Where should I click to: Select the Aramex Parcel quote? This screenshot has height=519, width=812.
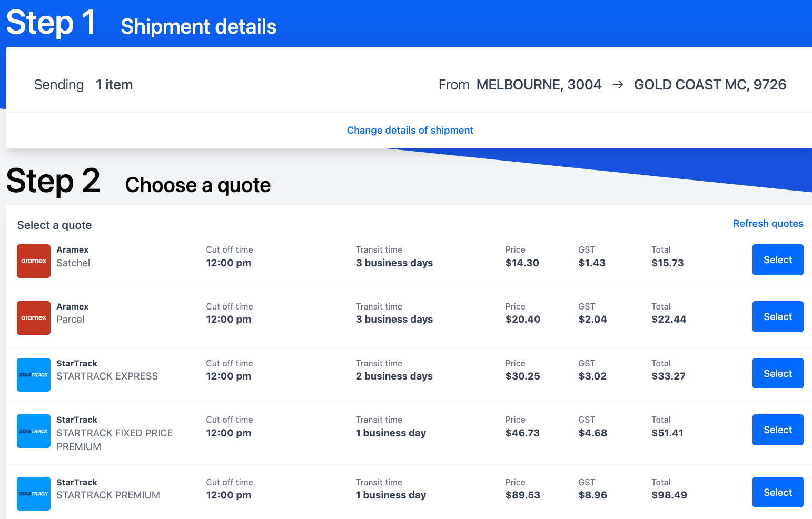point(778,316)
